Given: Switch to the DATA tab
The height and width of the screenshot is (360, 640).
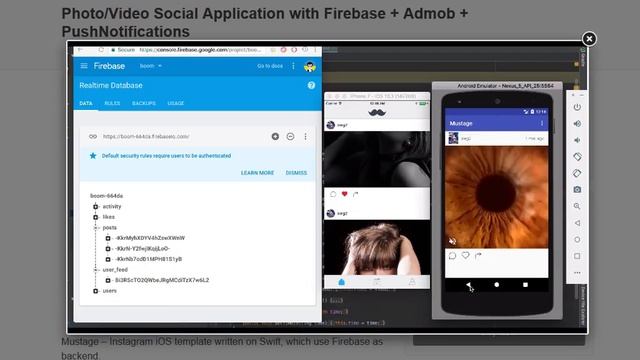Looking at the screenshot, I should point(86,103).
